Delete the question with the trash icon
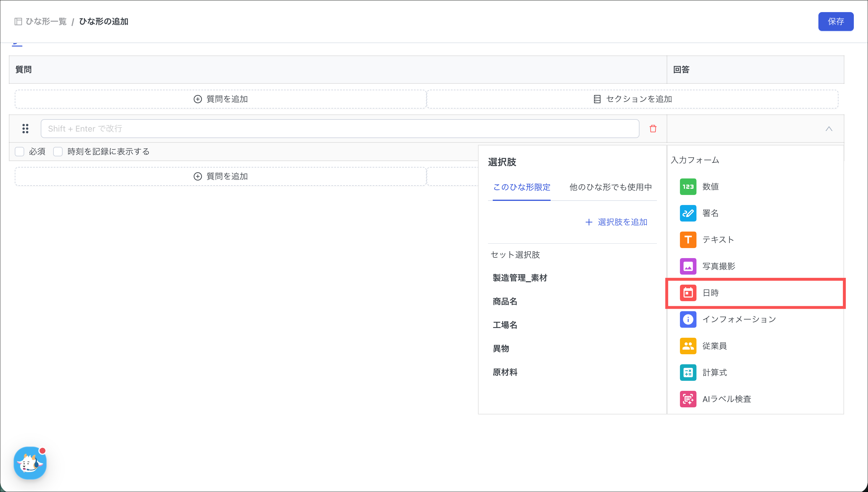This screenshot has width=868, height=492. [x=652, y=129]
